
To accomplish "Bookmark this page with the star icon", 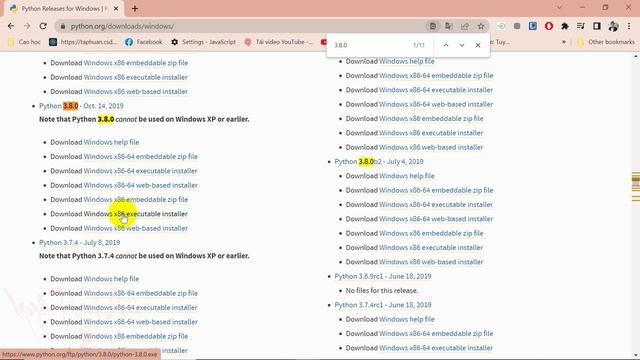I will click(x=481, y=26).
